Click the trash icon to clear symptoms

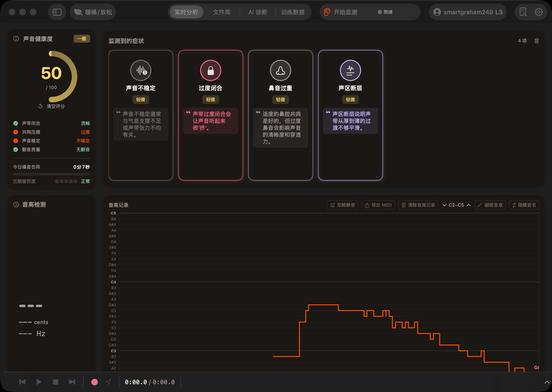536,41
